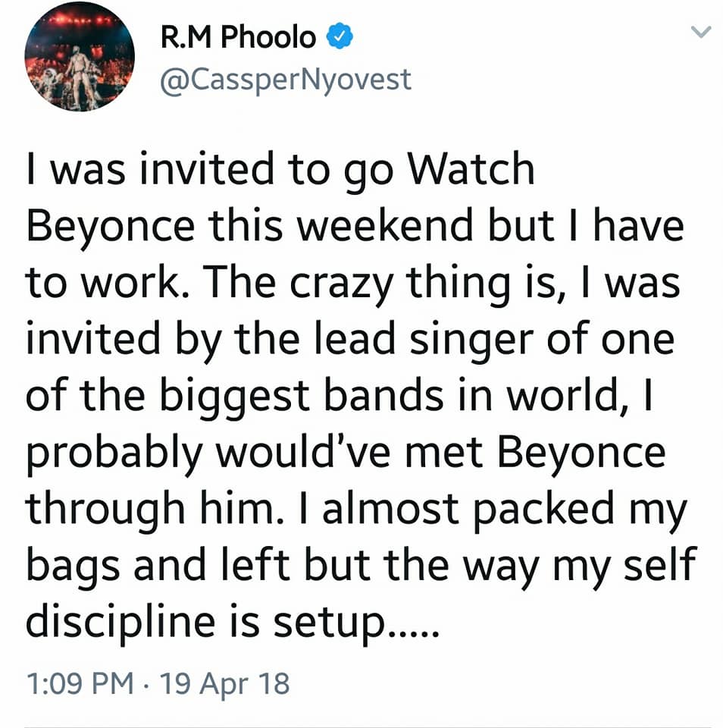Open the R.M Phoolo display name

[x=238, y=36]
